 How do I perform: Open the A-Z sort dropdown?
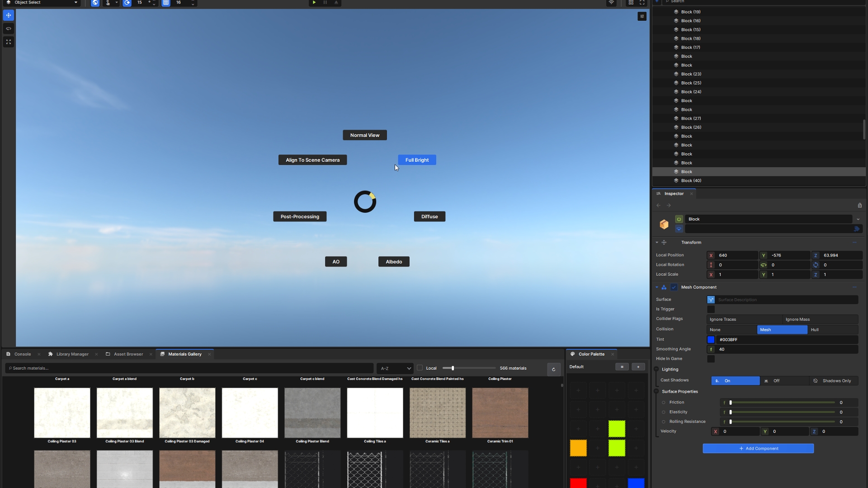tap(395, 368)
